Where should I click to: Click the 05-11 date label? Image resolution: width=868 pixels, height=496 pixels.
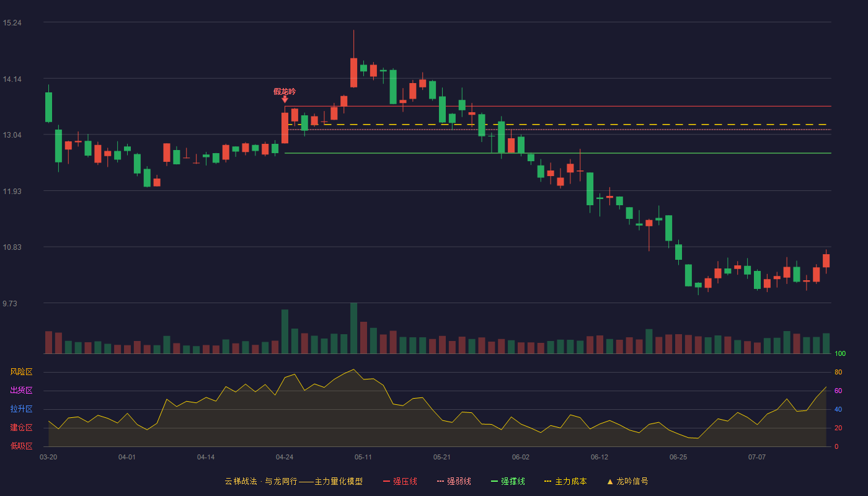pos(363,457)
